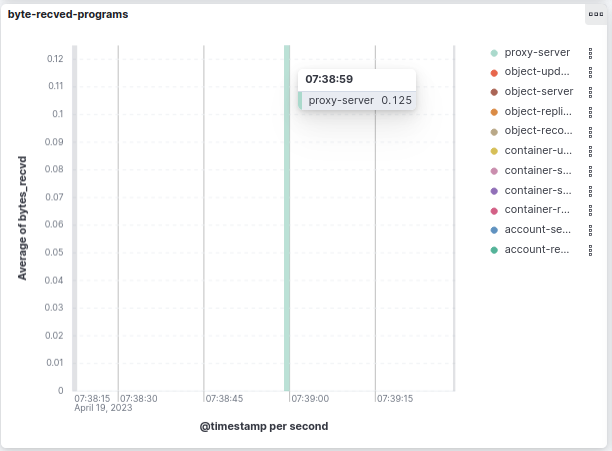The height and width of the screenshot is (451, 612).
Task: Click options dots next to account-se legend
Action: pyautogui.click(x=591, y=230)
